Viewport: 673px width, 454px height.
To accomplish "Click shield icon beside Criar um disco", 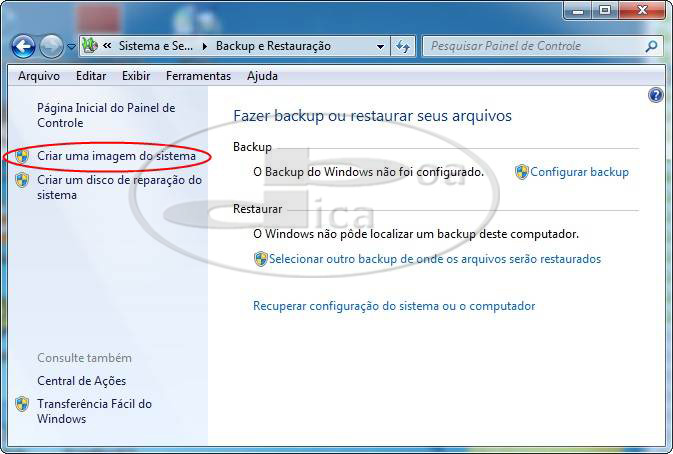I will click(22, 180).
